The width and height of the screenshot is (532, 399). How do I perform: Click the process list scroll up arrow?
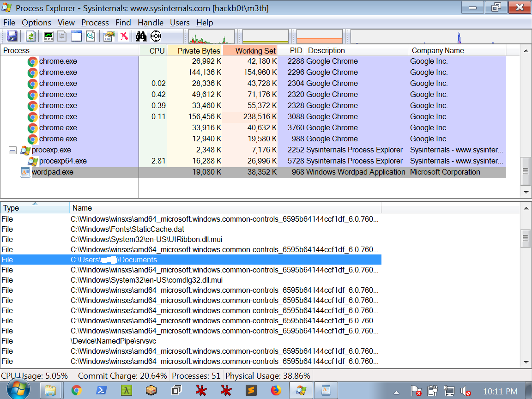pos(526,51)
